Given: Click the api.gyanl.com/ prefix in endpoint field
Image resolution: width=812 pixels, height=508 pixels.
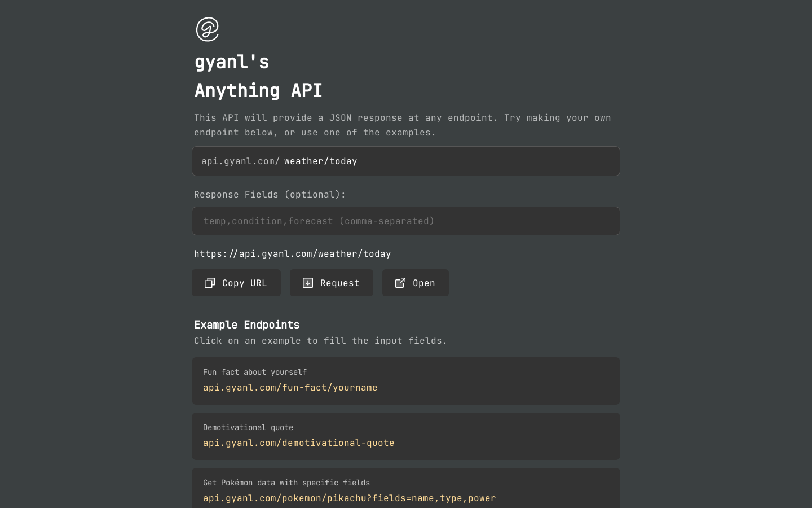Looking at the screenshot, I should pos(241,161).
